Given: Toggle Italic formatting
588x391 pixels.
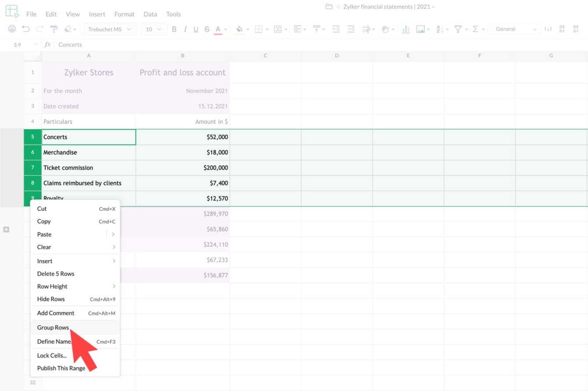Looking at the screenshot, I should (x=185, y=29).
